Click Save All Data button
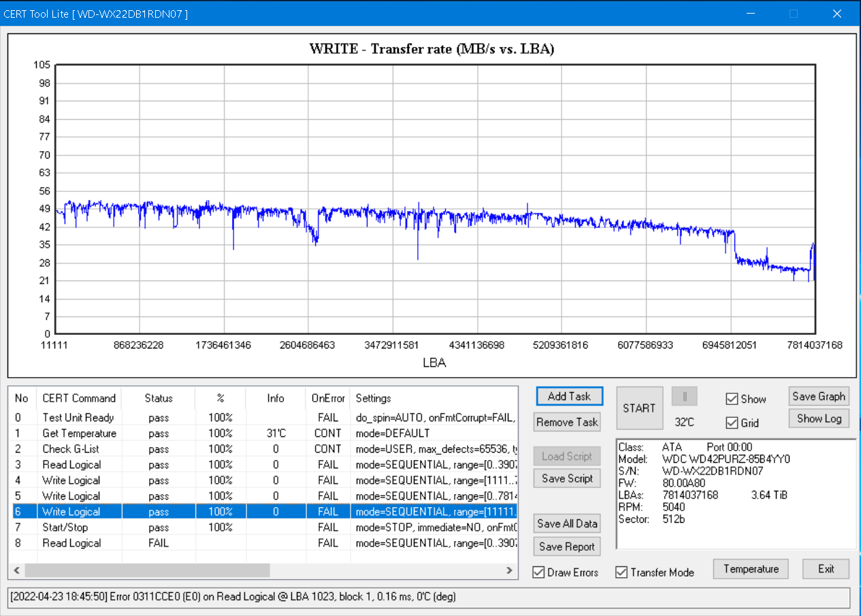Screen dimensions: 861x616 pos(567,523)
